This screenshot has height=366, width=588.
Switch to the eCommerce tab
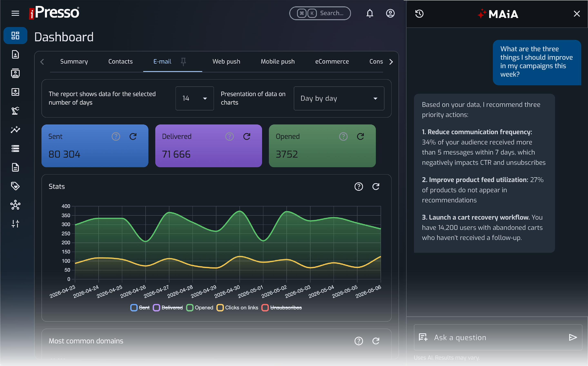(x=332, y=61)
